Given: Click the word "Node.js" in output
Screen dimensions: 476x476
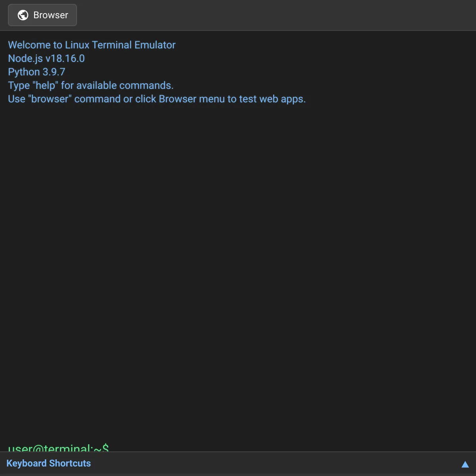Looking at the screenshot, I should (x=25, y=58).
